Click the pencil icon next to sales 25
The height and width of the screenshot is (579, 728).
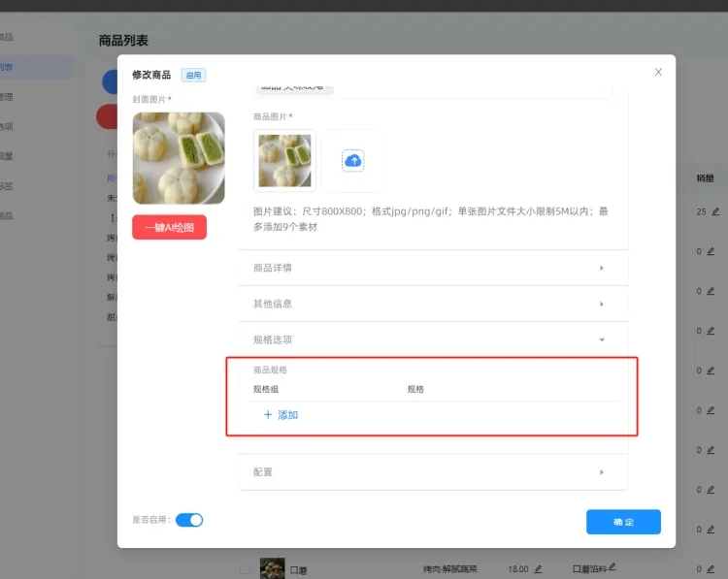click(715, 211)
